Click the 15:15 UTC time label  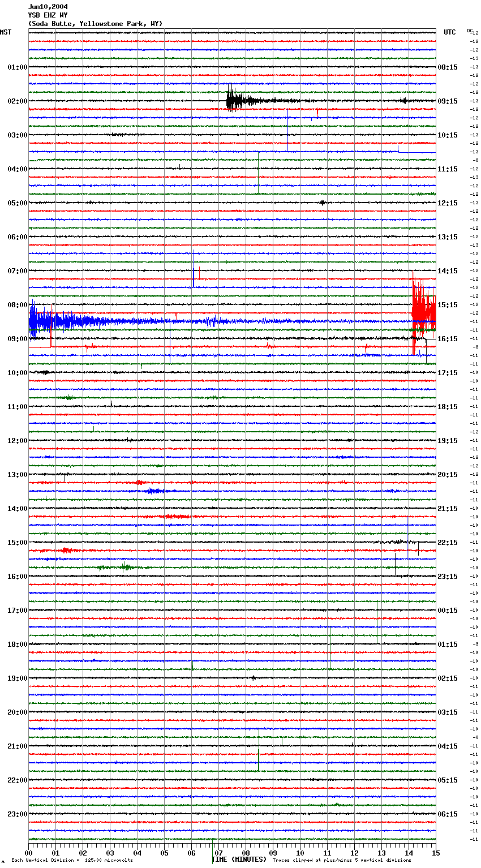pos(448,305)
